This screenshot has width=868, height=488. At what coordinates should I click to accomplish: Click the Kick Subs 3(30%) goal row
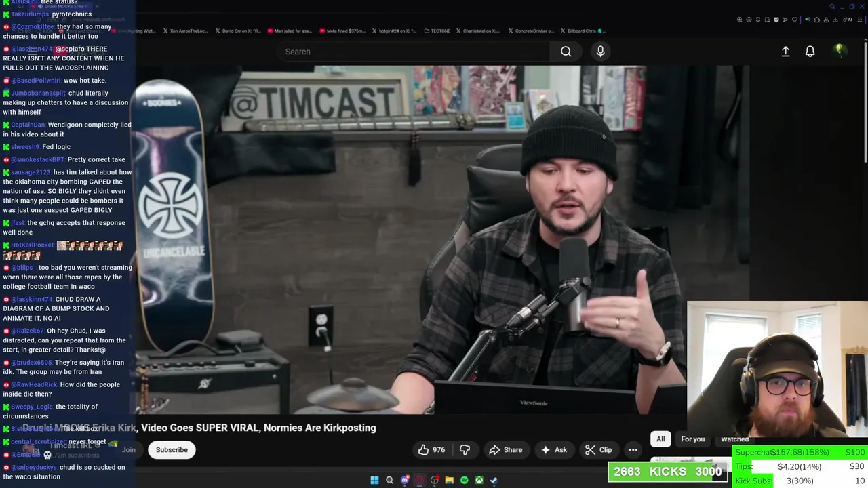(800, 481)
